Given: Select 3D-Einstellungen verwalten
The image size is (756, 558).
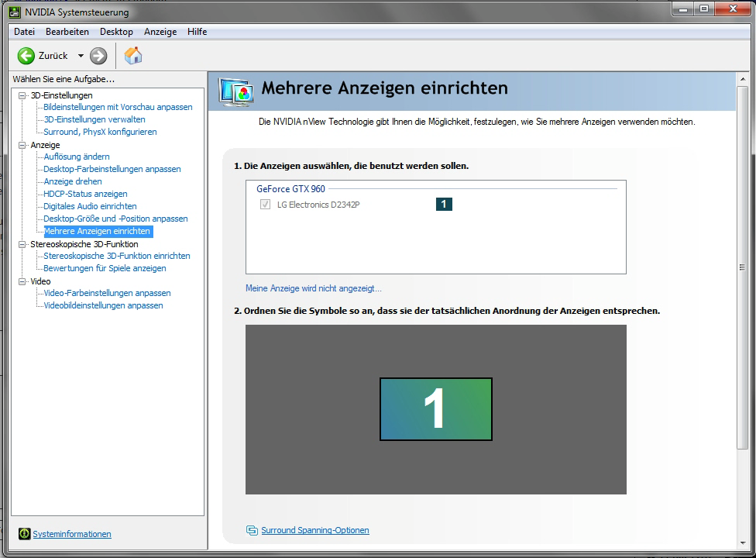Looking at the screenshot, I should [94, 119].
